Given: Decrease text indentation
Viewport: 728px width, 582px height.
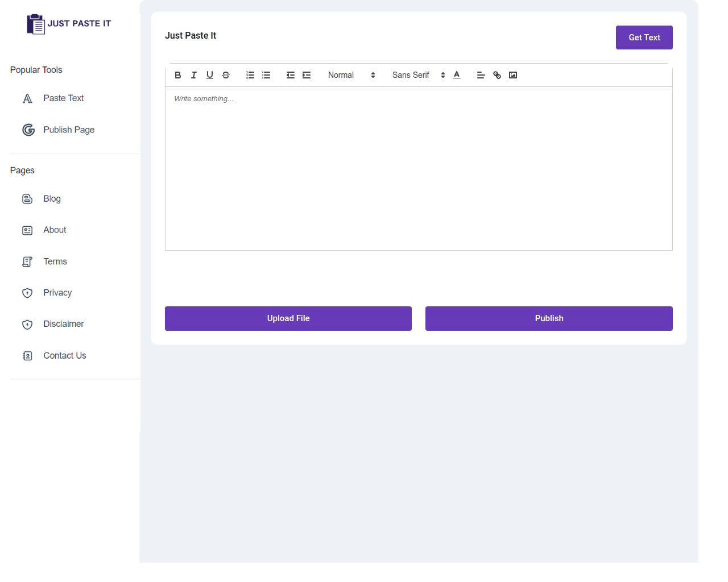Looking at the screenshot, I should tap(290, 74).
